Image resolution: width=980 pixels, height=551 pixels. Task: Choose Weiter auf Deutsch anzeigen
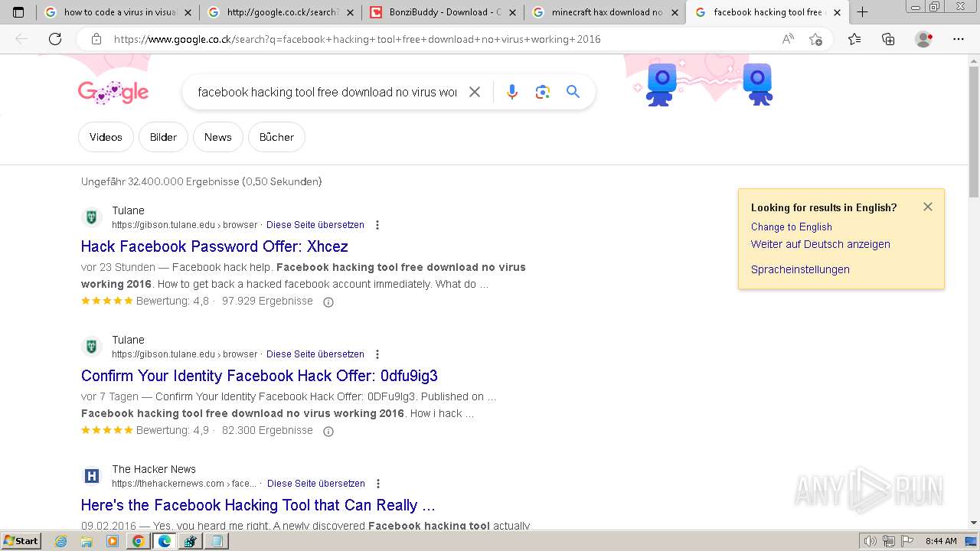(x=820, y=244)
